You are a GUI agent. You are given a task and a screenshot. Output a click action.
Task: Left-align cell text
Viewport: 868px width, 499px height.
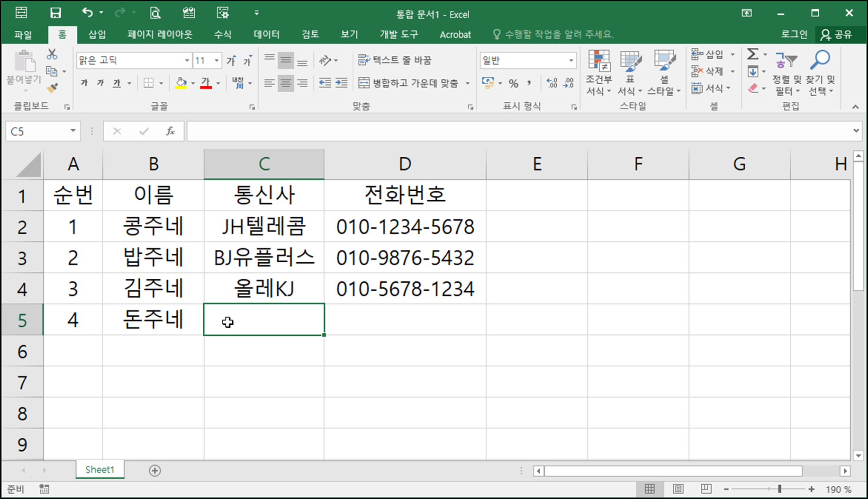point(269,83)
